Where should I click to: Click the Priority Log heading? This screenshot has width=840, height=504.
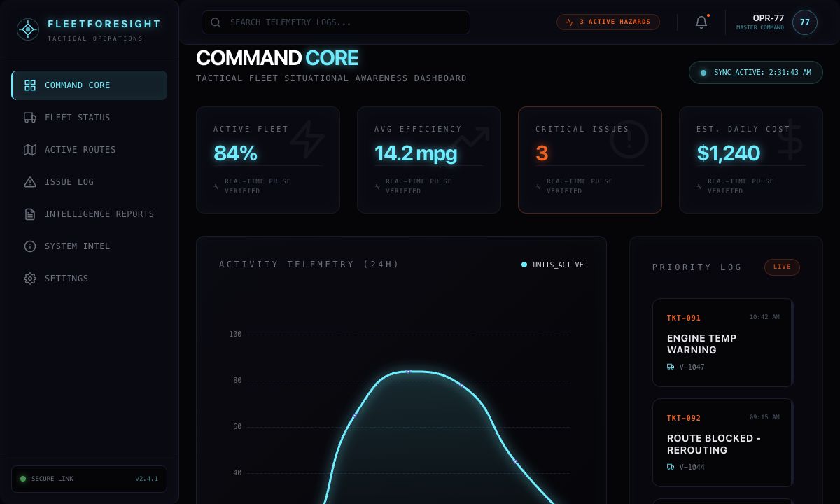(x=697, y=267)
